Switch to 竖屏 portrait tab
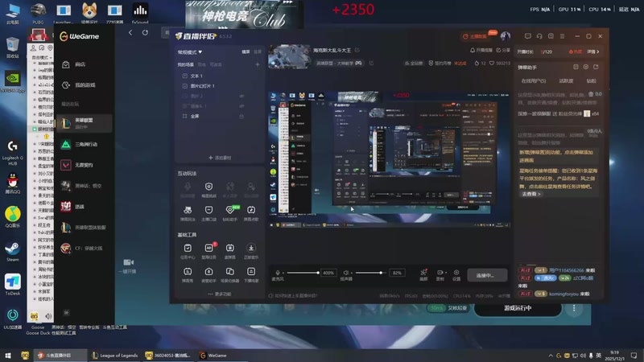Viewport: 644px width, 362px height. click(x=258, y=51)
